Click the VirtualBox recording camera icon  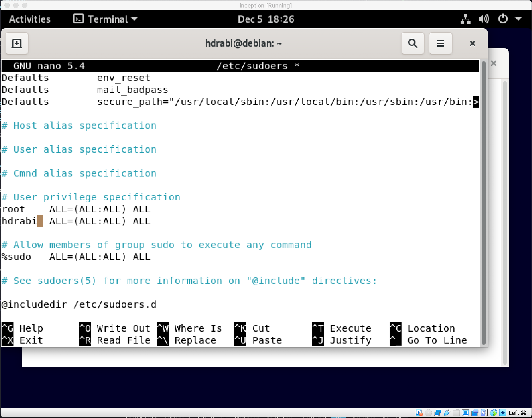coord(475,413)
